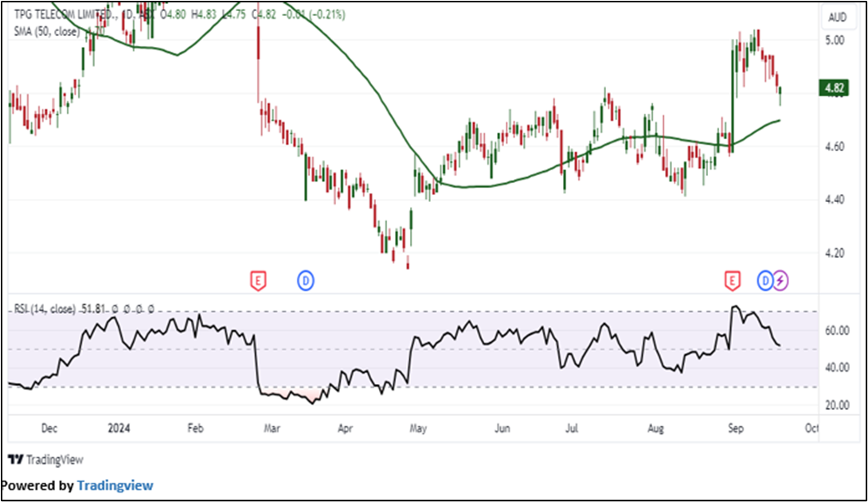
Task: Click the 4.40 price axis label
Action: 835,200
